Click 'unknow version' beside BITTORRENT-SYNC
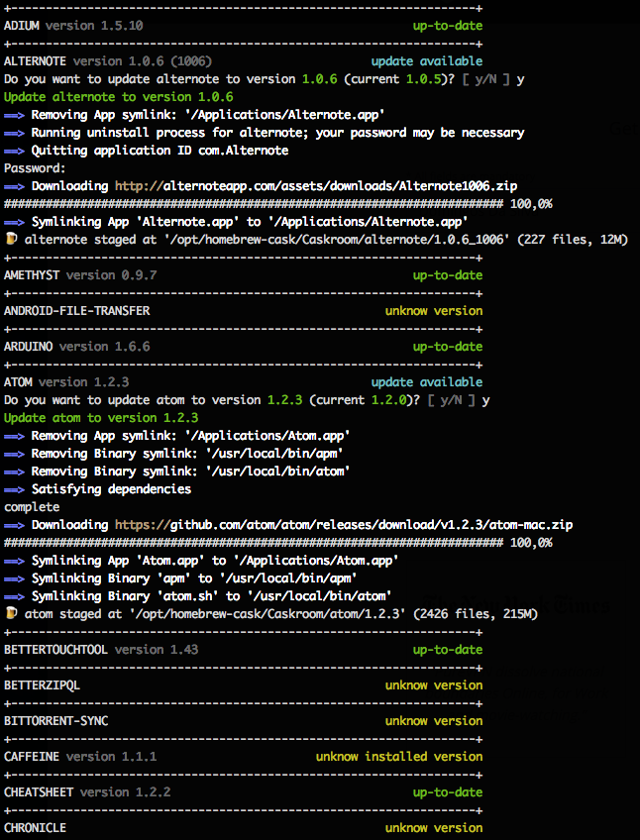Image resolution: width=640 pixels, height=840 pixels. click(x=434, y=720)
